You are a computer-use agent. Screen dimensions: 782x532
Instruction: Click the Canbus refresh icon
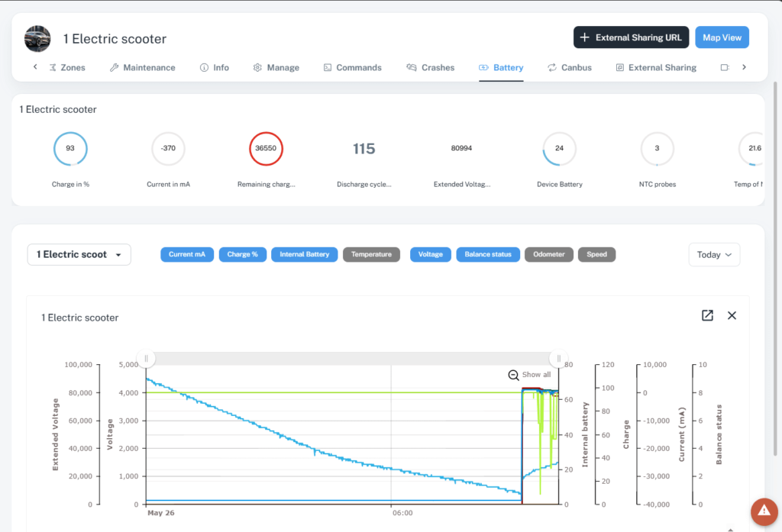point(552,67)
